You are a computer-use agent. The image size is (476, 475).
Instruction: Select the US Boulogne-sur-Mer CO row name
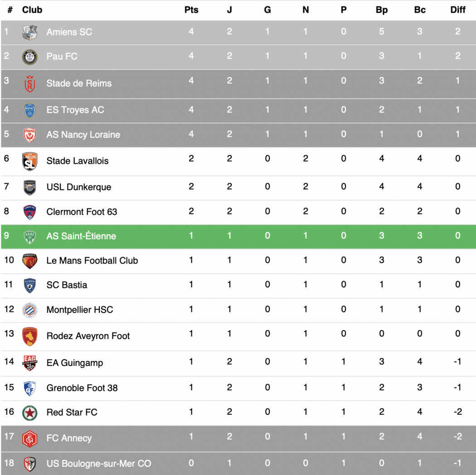click(99, 464)
